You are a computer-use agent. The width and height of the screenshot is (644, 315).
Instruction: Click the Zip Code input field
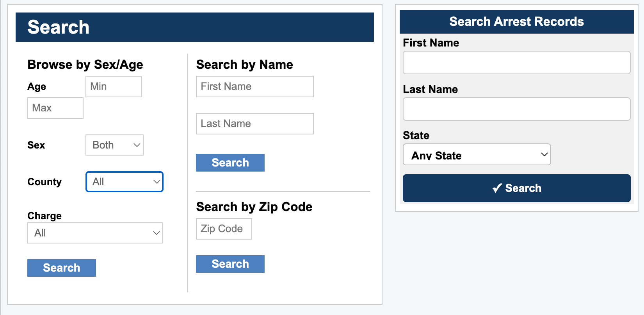[224, 229]
